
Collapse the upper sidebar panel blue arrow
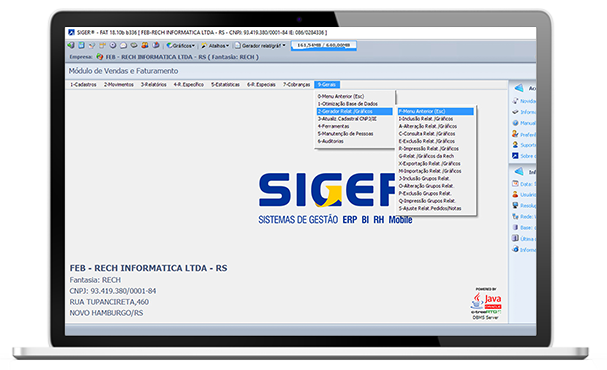[519, 88]
